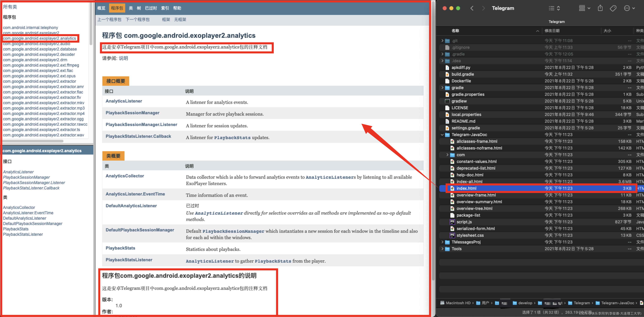644x317 pixels.
Task: Open com.android.internal.telephony package link
Action: (x=31, y=28)
